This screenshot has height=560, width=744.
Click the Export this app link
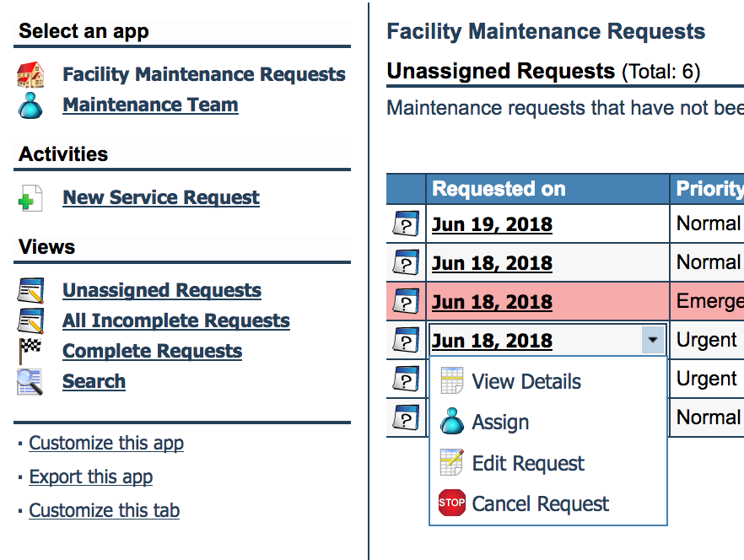click(91, 477)
